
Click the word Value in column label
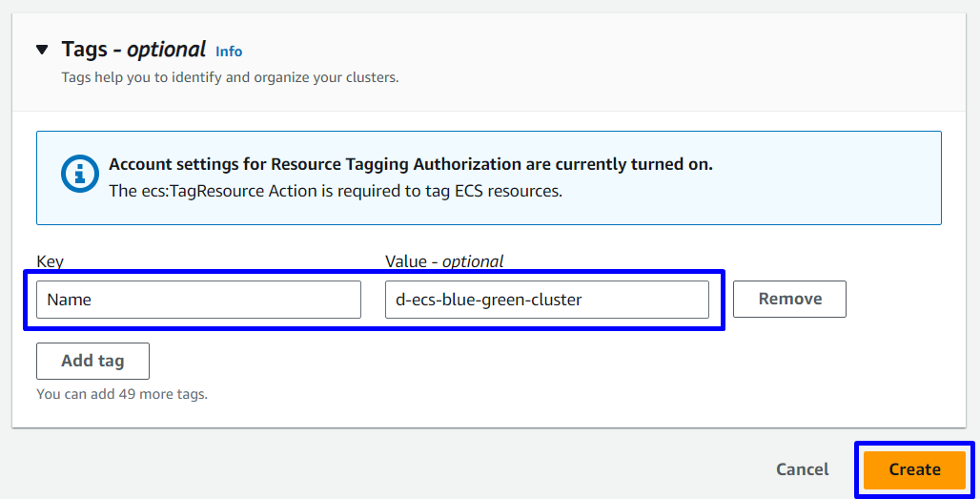tap(406, 261)
